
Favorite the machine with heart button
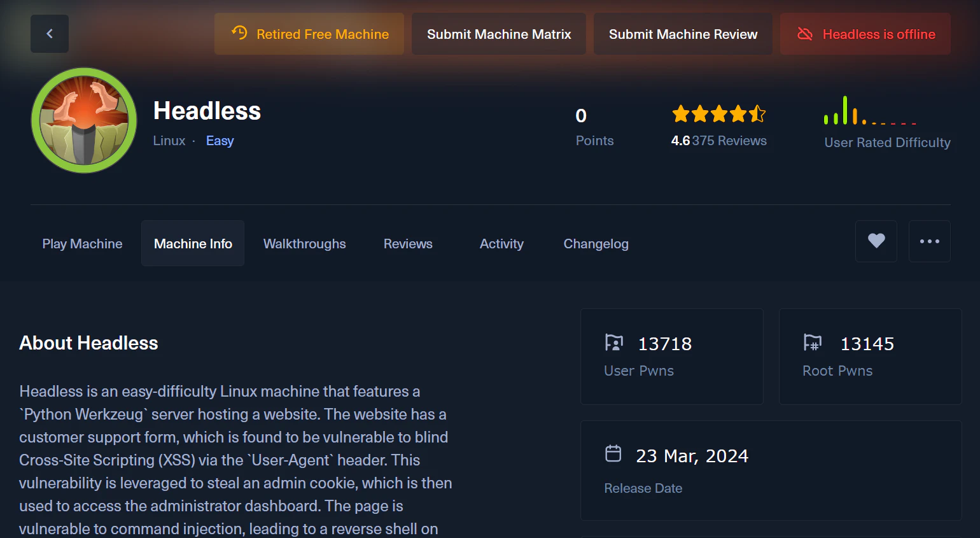click(x=876, y=241)
